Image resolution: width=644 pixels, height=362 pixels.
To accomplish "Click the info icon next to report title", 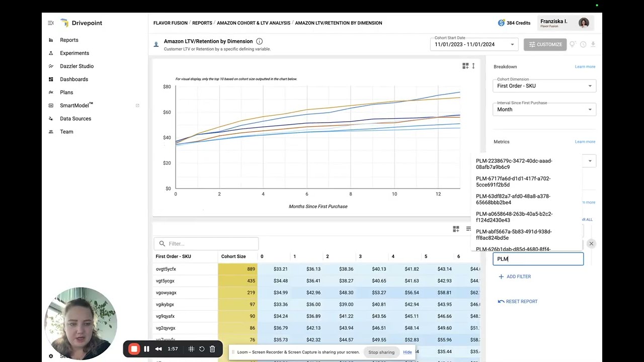I will 259,41.
